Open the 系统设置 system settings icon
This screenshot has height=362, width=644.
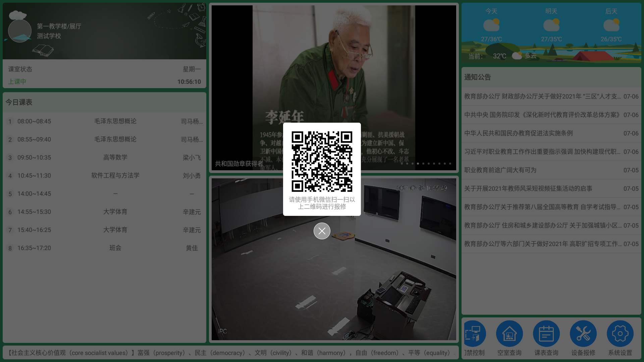pos(620,334)
